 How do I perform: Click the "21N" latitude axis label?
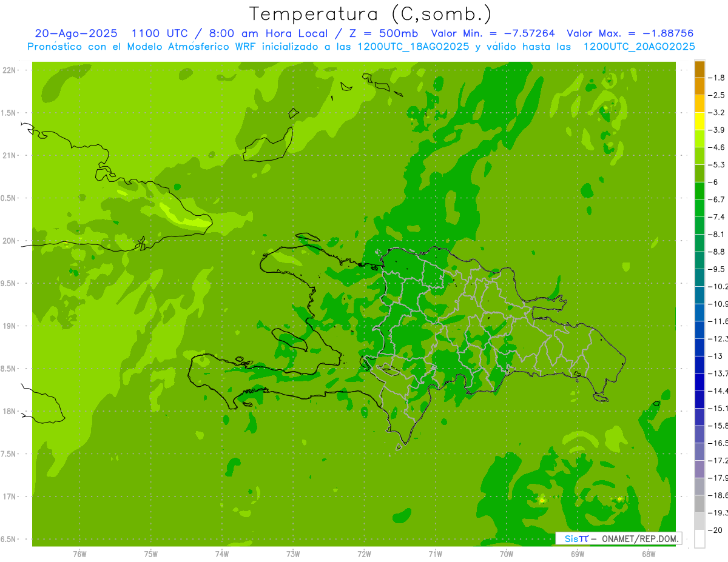tap(9, 156)
